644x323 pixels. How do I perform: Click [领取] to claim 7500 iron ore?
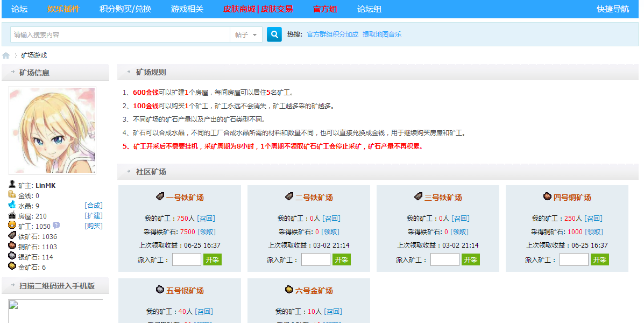[206, 231]
